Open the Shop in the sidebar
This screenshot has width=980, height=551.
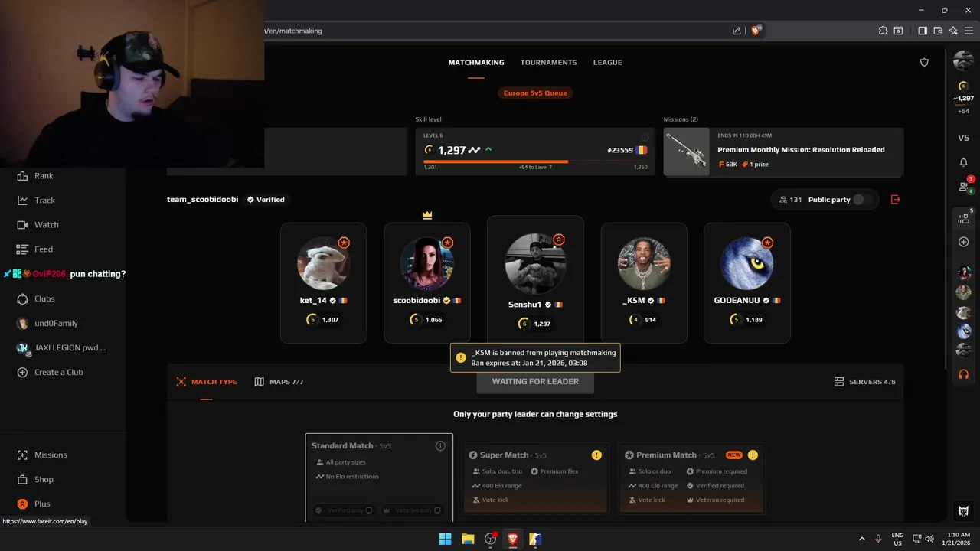point(35,479)
